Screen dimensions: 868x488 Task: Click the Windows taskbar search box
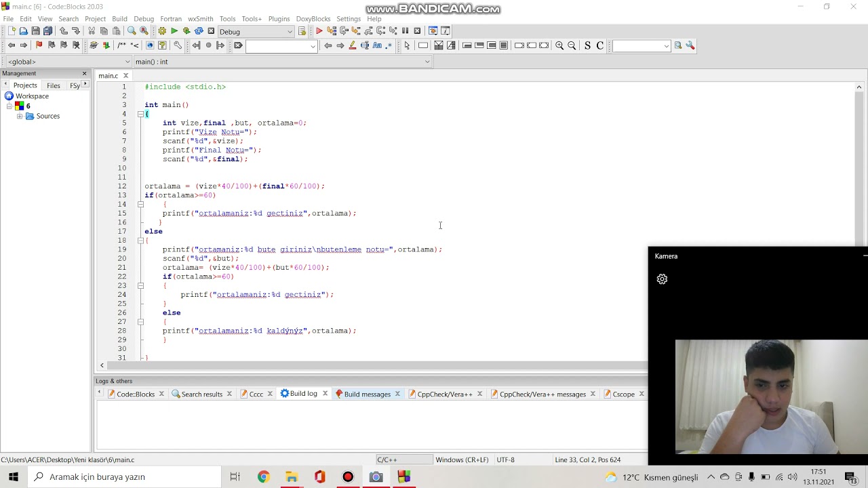125,477
